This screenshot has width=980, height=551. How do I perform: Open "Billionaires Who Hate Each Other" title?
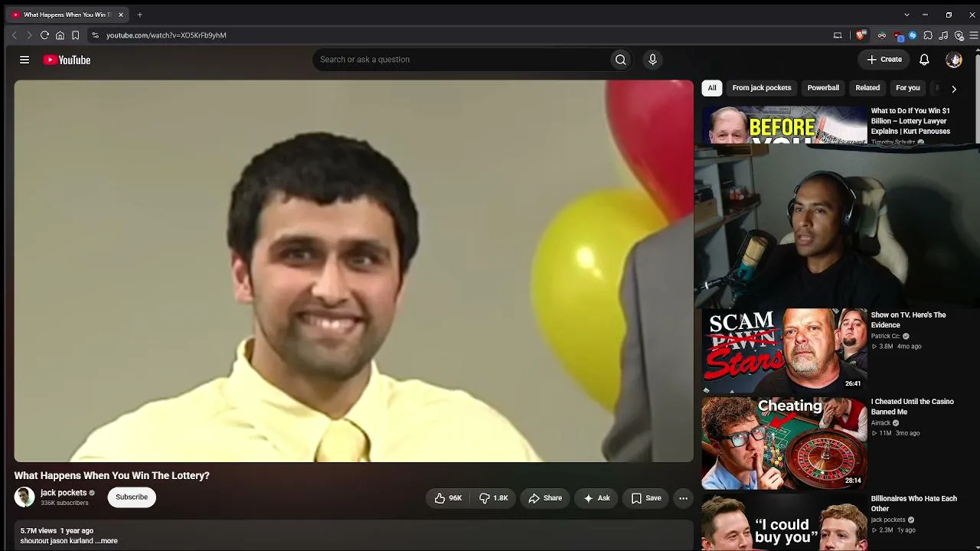pyautogui.click(x=913, y=504)
